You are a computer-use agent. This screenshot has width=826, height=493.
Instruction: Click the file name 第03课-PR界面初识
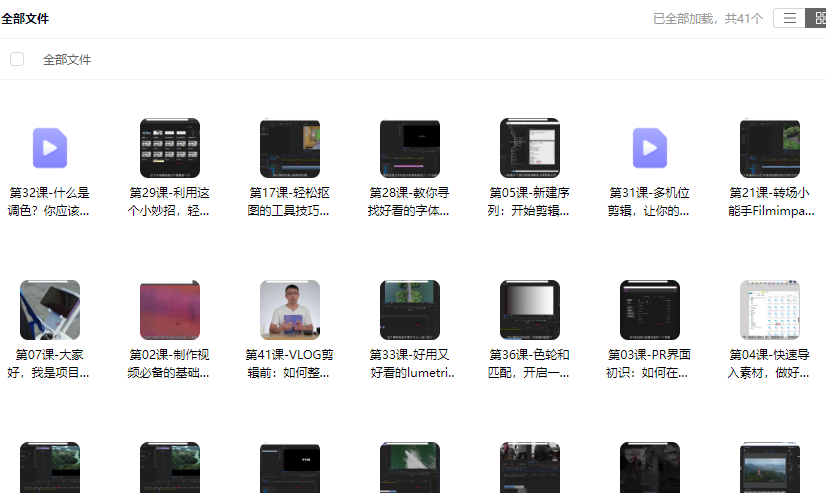648,363
